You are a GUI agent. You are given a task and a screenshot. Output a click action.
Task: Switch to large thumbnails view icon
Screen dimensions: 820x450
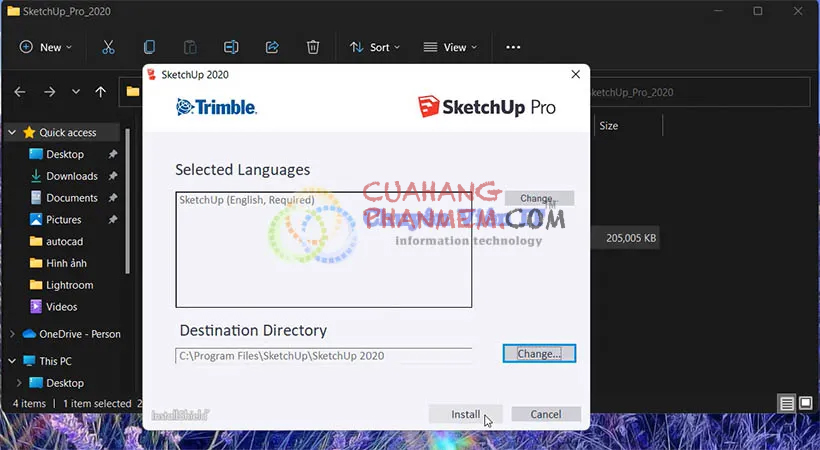pyautogui.click(x=806, y=403)
